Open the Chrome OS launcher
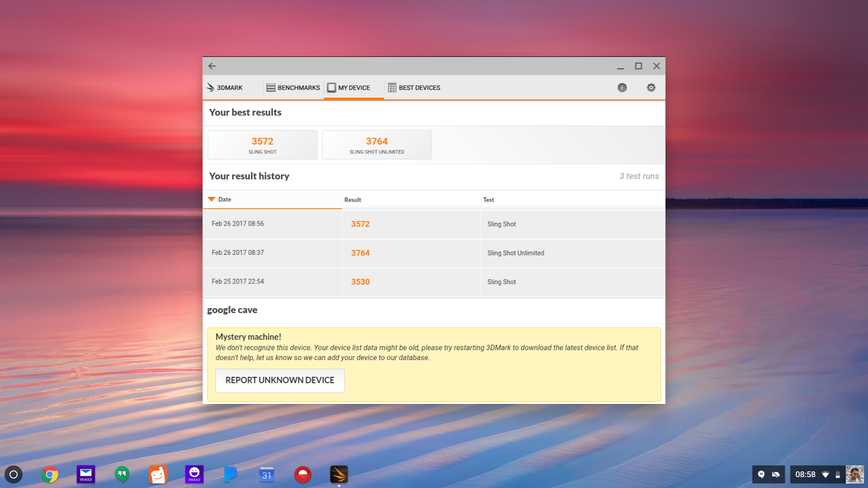This screenshot has height=488, width=868. (14, 474)
